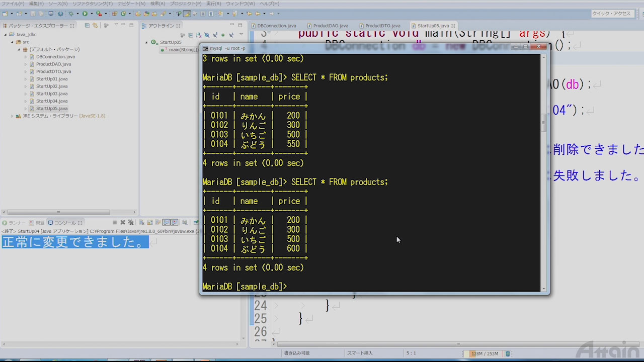Click the クイック・アクセス quick access box
Image resolution: width=644 pixels, height=362 pixels.
(611, 14)
